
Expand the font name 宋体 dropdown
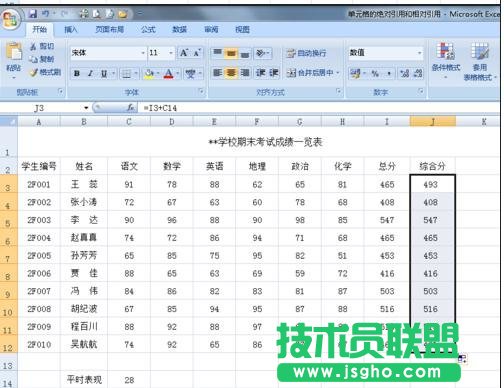coord(143,53)
